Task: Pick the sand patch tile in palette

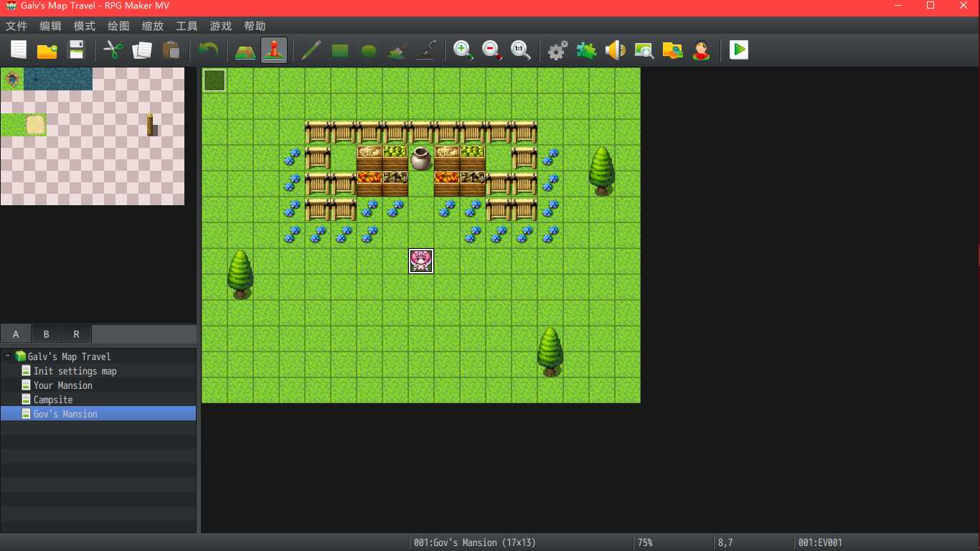Action: [35, 125]
